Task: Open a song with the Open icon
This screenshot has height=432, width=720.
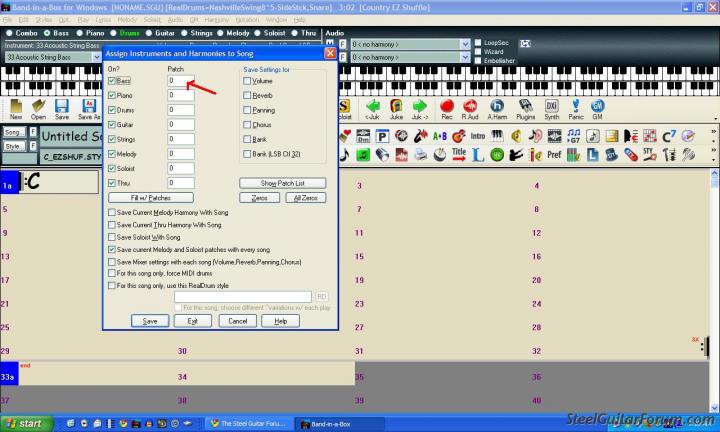Action: click(39, 110)
